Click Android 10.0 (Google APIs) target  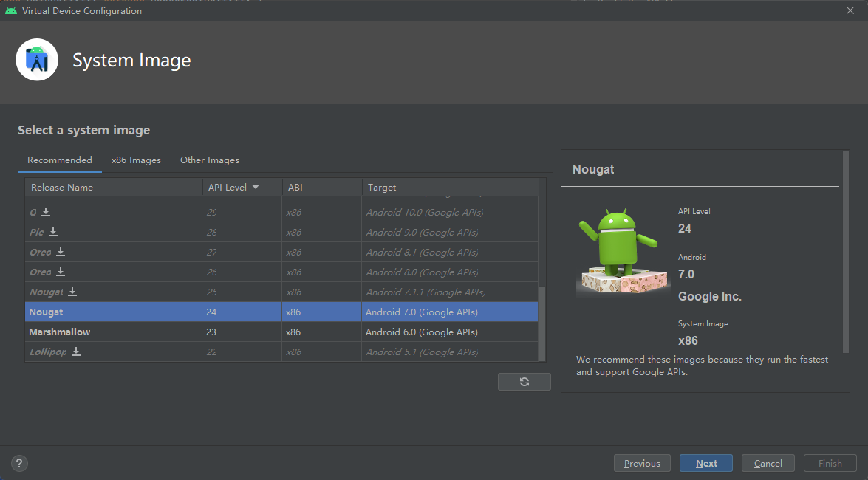pyautogui.click(x=425, y=212)
